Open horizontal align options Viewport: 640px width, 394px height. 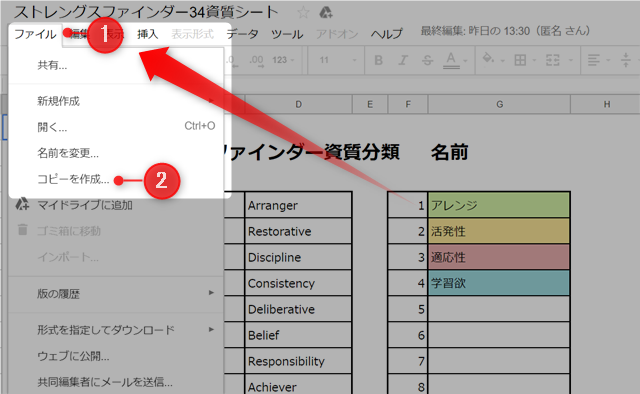point(594,60)
